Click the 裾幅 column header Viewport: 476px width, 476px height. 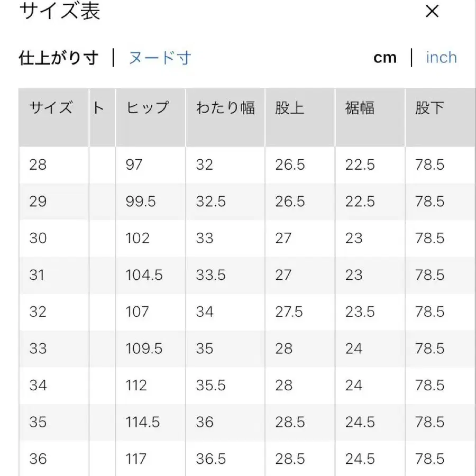361,107
